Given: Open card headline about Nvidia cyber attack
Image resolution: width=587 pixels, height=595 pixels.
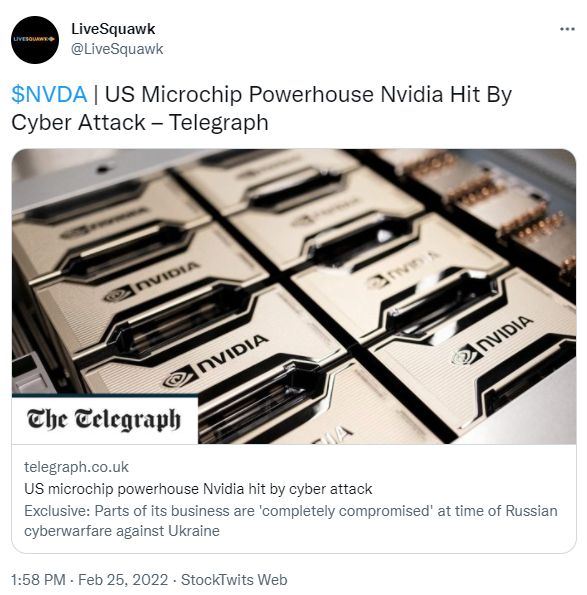Looking at the screenshot, I should point(198,489).
